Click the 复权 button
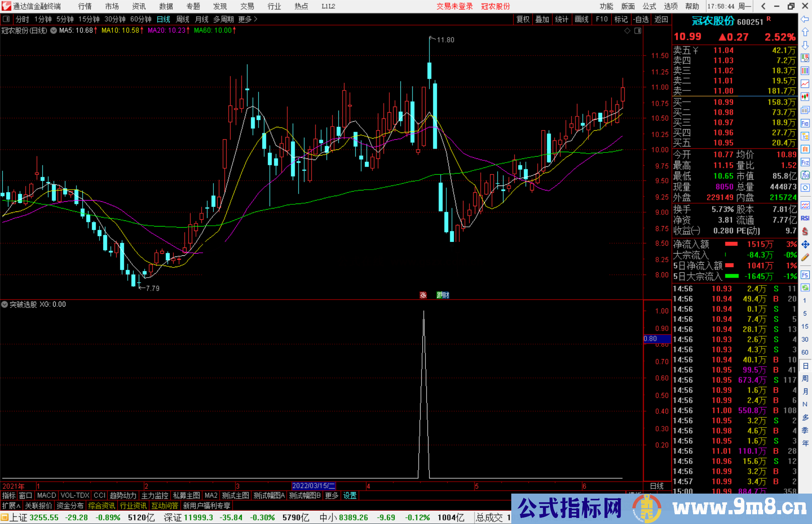Screen dimensions: 812x524 point(523,19)
